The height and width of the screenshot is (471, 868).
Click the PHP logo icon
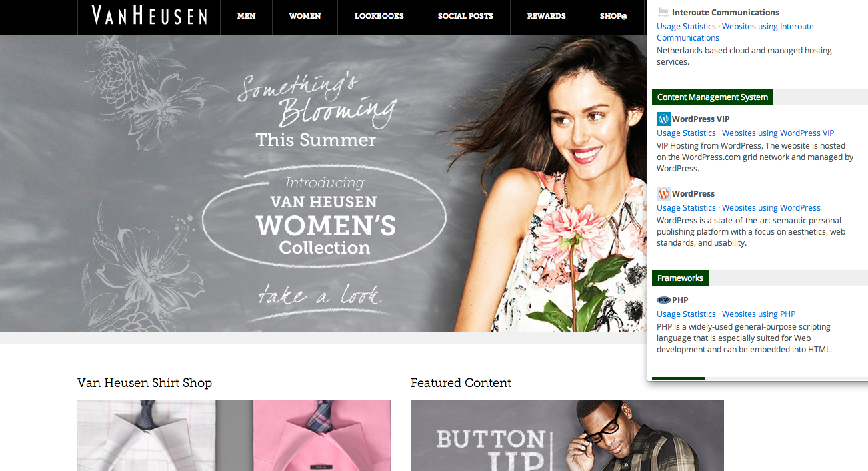pos(663,300)
